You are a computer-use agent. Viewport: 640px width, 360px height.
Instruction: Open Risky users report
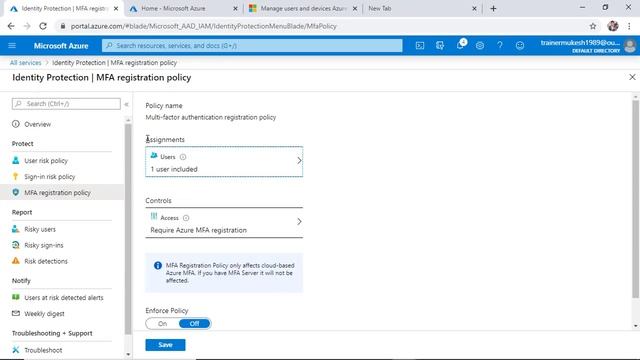pyautogui.click(x=40, y=229)
